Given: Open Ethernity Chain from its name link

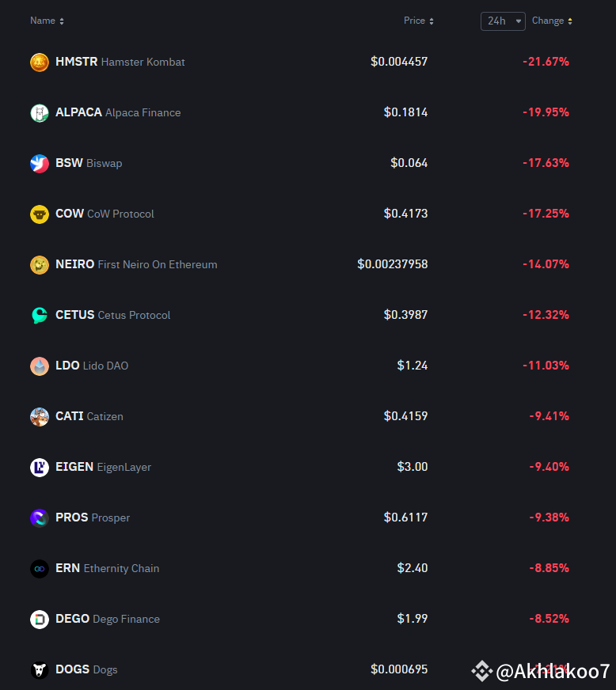Looking at the screenshot, I should (120, 568).
